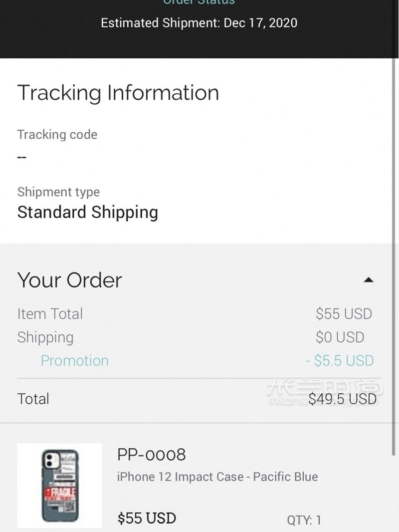Click the Shipping $0 USD amount

[340, 337]
